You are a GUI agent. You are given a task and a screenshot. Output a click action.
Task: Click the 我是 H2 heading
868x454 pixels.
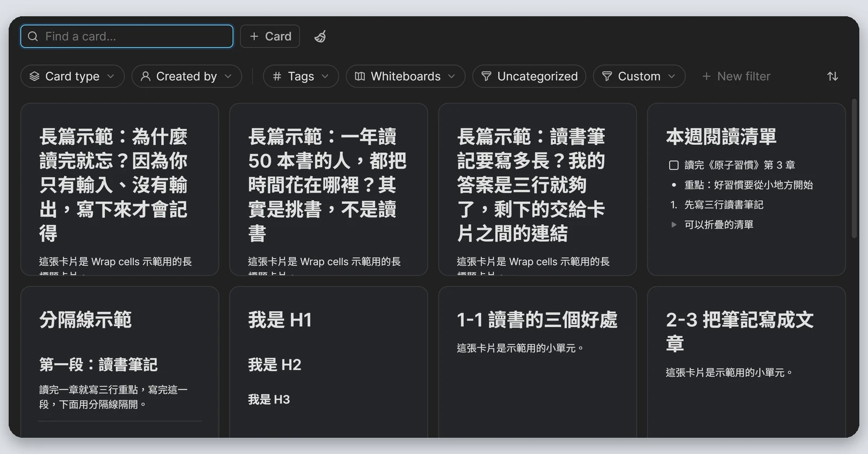275,365
